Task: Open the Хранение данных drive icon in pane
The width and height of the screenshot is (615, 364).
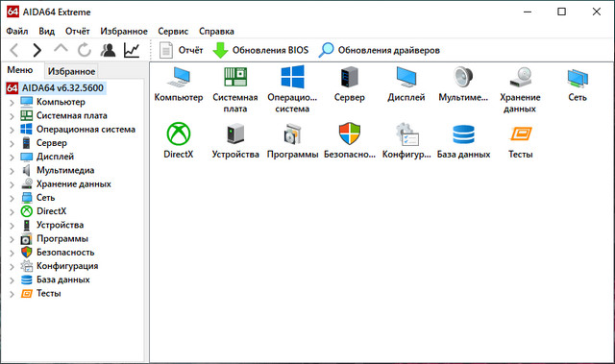Action: click(x=521, y=77)
